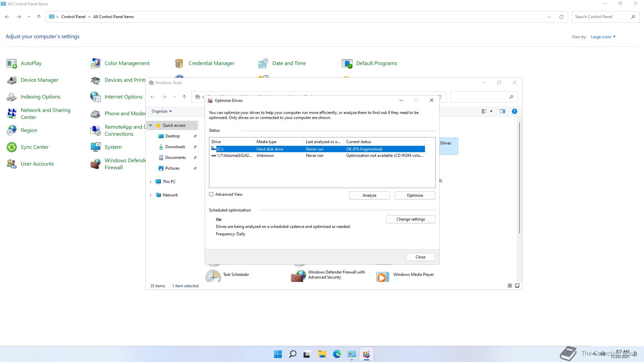Click the Windows Tools help icon
The width and height of the screenshot is (644, 362).
coord(514,111)
